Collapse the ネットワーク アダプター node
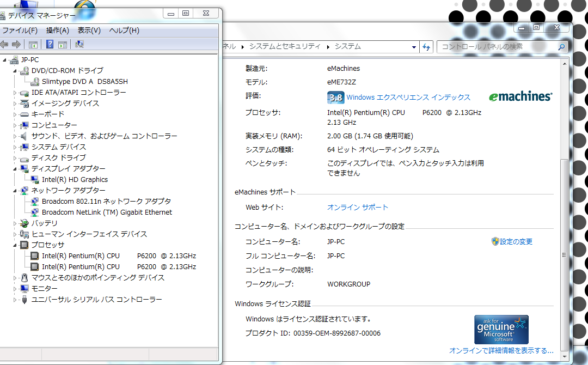588x365 pixels. 15,191
